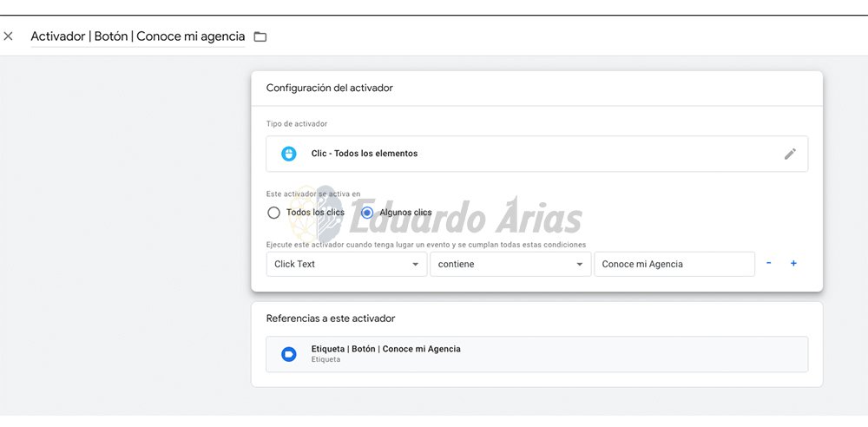Open the 'Etiqueta | Botón | Conoce mi Agencia' reference

click(x=385, y=349)
